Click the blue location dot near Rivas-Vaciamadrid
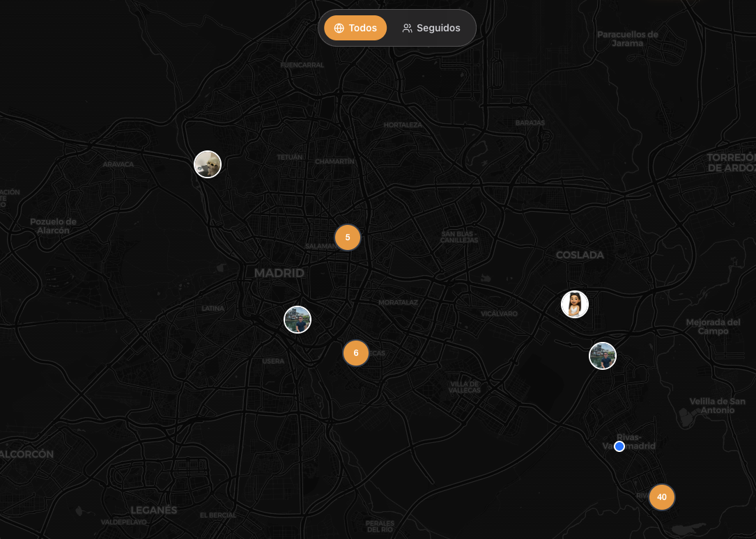Screen dimensions: 756x539 pyautogui.click(x=619, y=446)
